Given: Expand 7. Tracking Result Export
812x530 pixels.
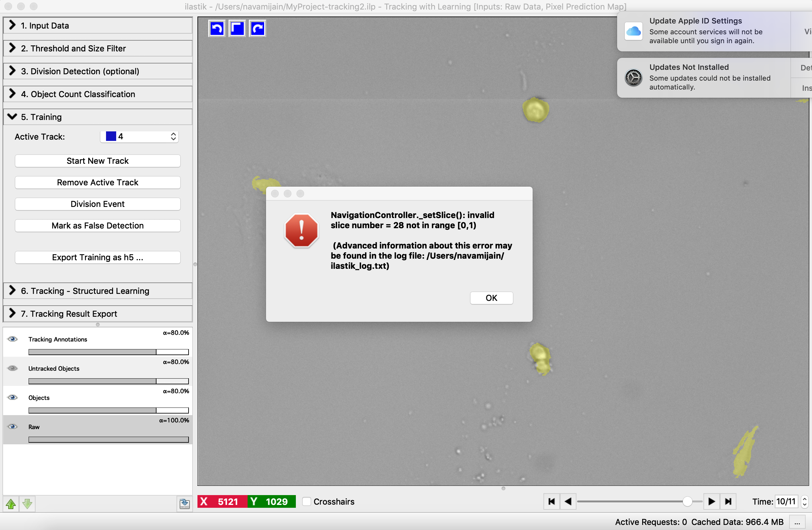Looking at the screenshot, I should 97,314.
